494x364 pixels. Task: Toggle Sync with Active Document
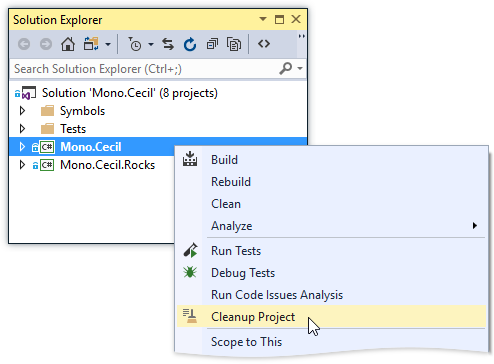(168, 44)
